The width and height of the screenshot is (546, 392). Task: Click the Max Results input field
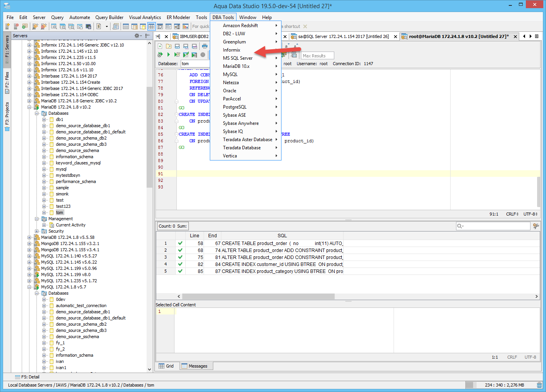317,56
